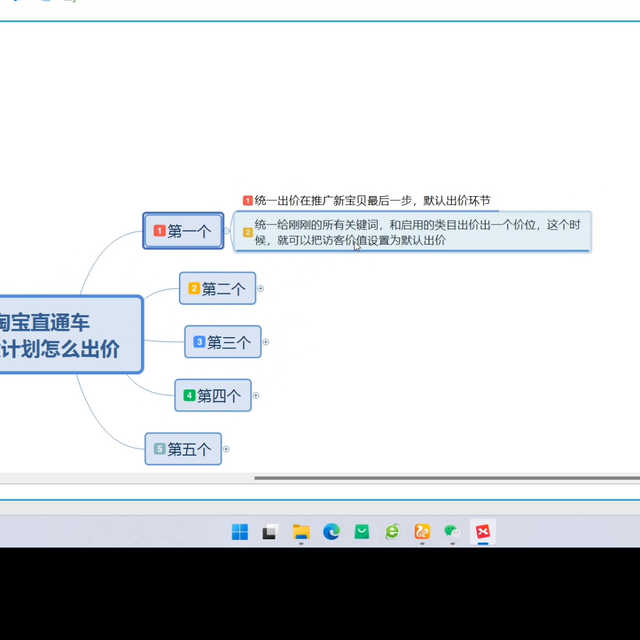Click the gray priority 5 marker on 第五个
The image size is (640, 640).
pos(160,449)
